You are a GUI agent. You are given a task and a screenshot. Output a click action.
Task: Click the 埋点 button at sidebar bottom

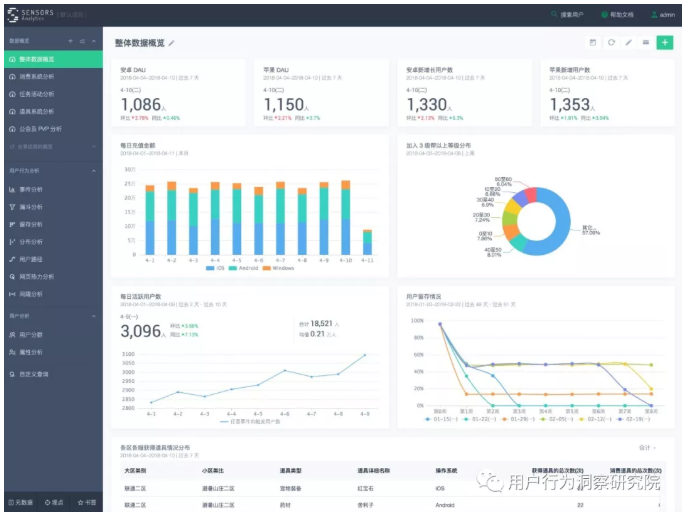pos(53,502)
